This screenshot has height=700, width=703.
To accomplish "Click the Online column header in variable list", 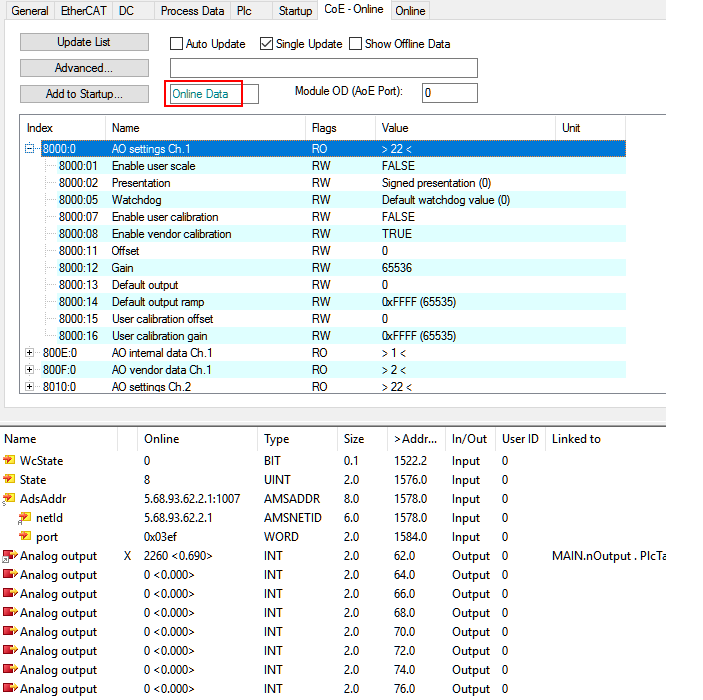I will [x=197, y=439].
